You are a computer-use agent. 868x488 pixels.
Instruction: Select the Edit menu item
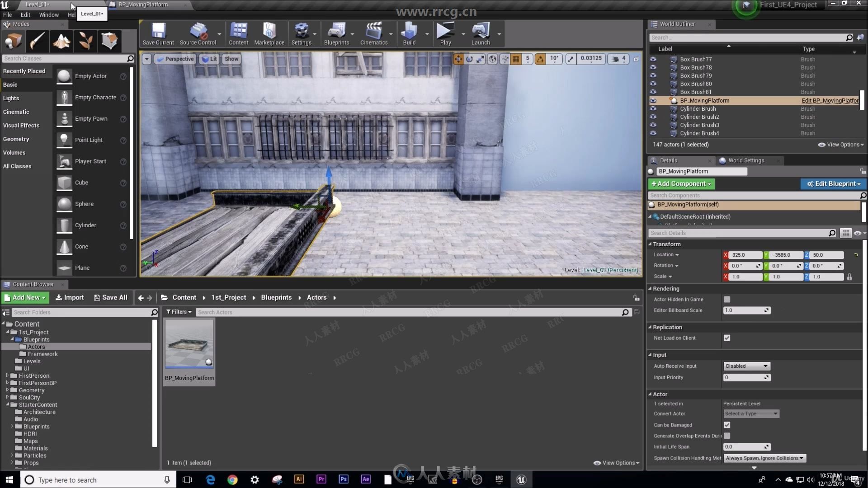tap(26, 14)
